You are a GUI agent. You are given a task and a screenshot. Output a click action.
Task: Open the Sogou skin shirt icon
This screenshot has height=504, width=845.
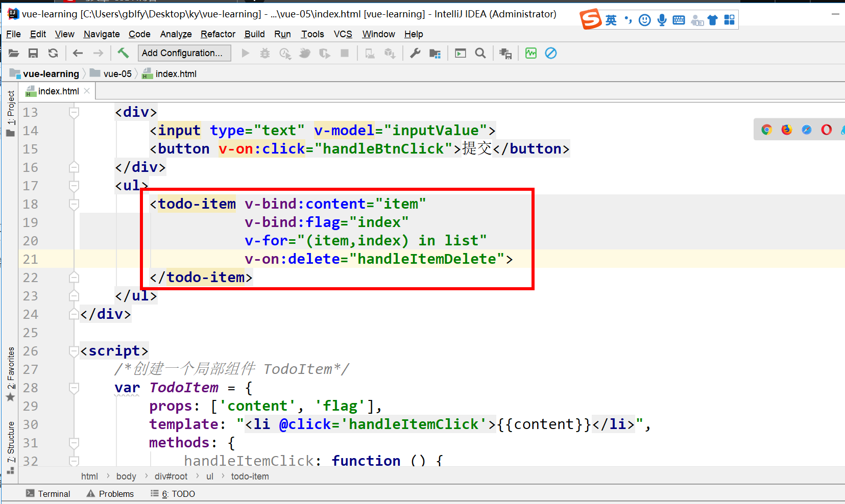[713, 20]
